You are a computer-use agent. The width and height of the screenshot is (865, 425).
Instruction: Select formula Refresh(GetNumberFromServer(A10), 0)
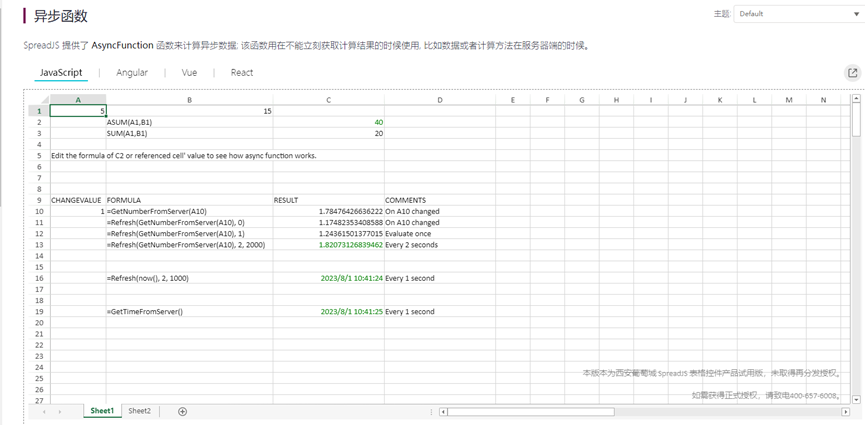[x=189, y=222]
